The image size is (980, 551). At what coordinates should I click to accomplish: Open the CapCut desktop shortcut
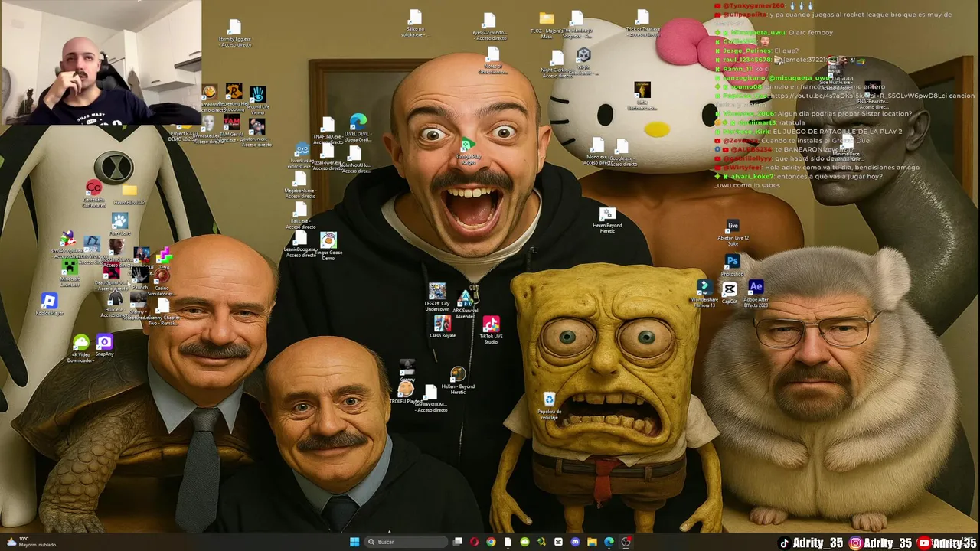pos(730,292)
